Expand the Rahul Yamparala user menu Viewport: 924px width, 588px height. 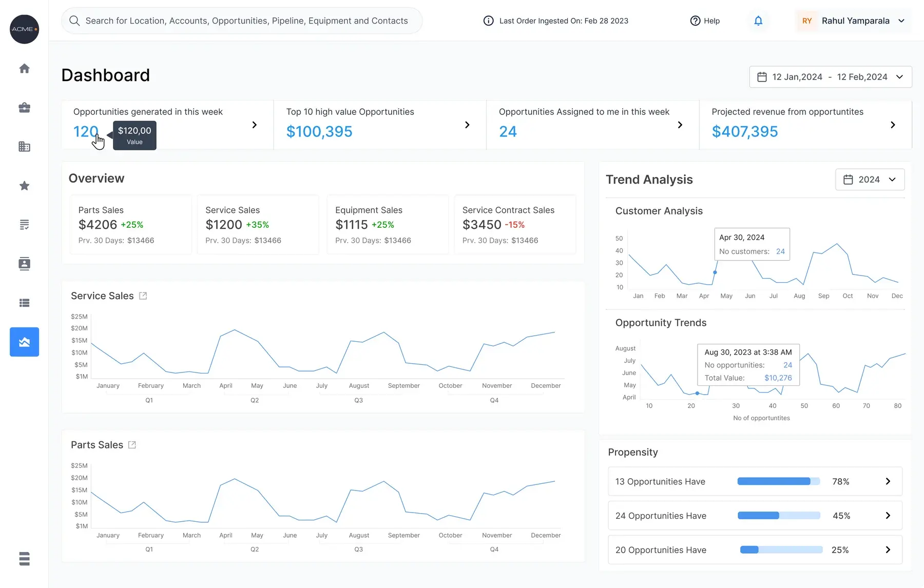[x=901, y=21]
